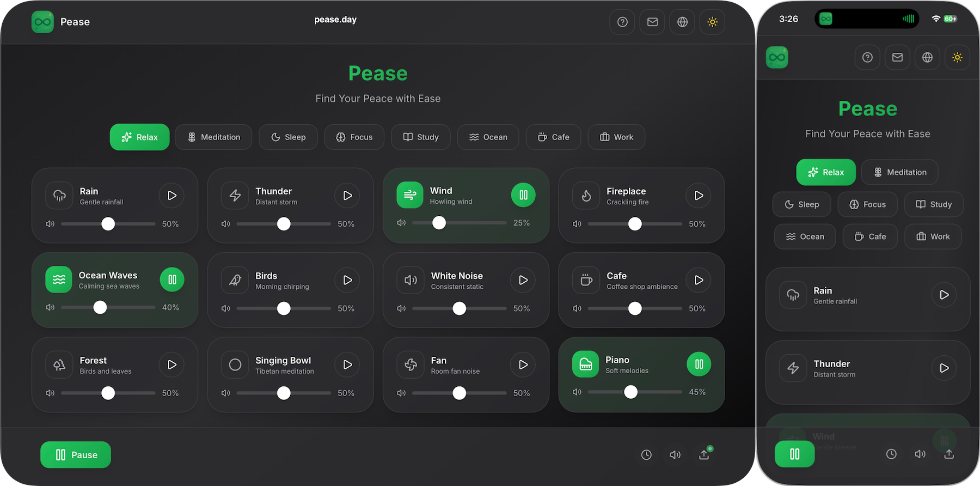This screenshot has height=486, width=980.
Task: Pause the Piano sound
Action: (699, 364)
